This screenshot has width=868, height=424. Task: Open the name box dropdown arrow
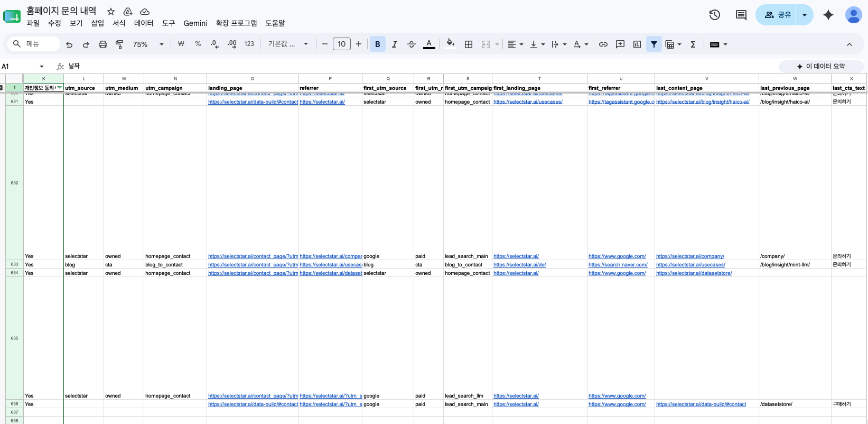tap(42, 66)
